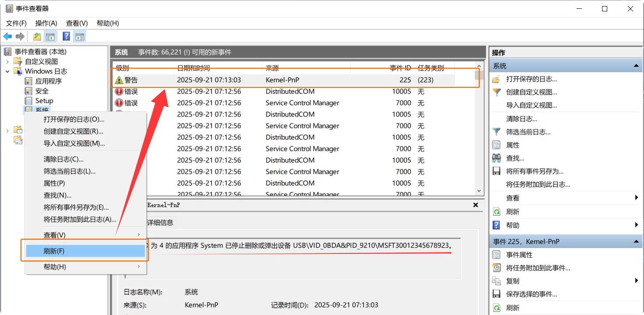Click the save icon beside 将所有事件另存为
The height and width of the screenshot is (315, 644).
tap(496, 171)
